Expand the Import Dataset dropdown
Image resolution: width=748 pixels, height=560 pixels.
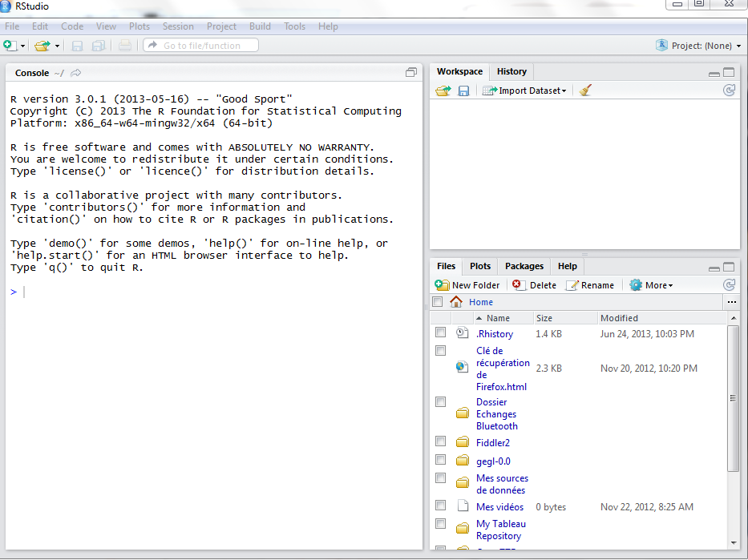pyautogui.click(x=524, y=91)
